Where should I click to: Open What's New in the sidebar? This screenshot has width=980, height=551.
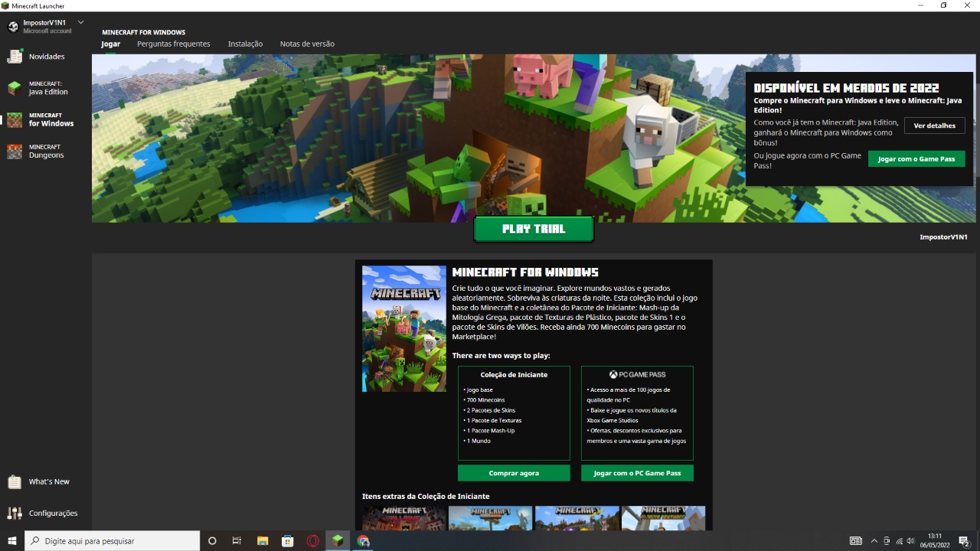[46, 482]
